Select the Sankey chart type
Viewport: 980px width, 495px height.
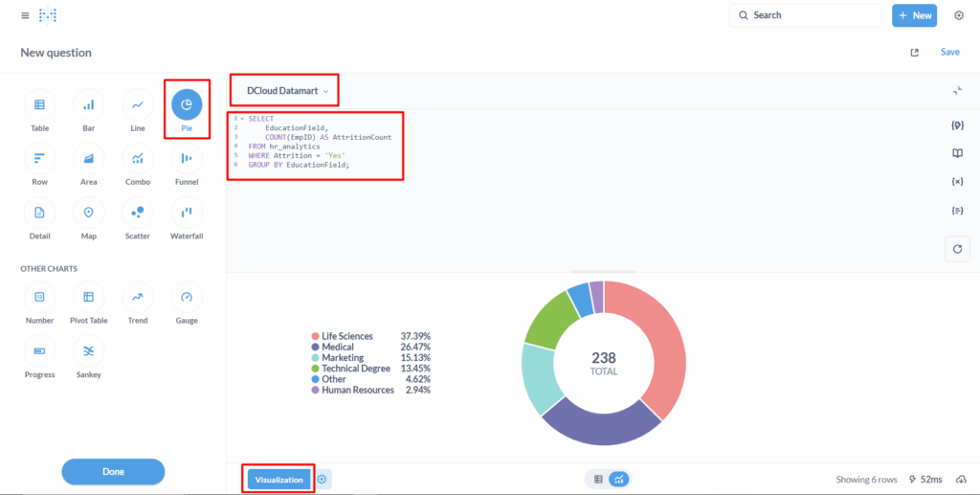point(88,350)
